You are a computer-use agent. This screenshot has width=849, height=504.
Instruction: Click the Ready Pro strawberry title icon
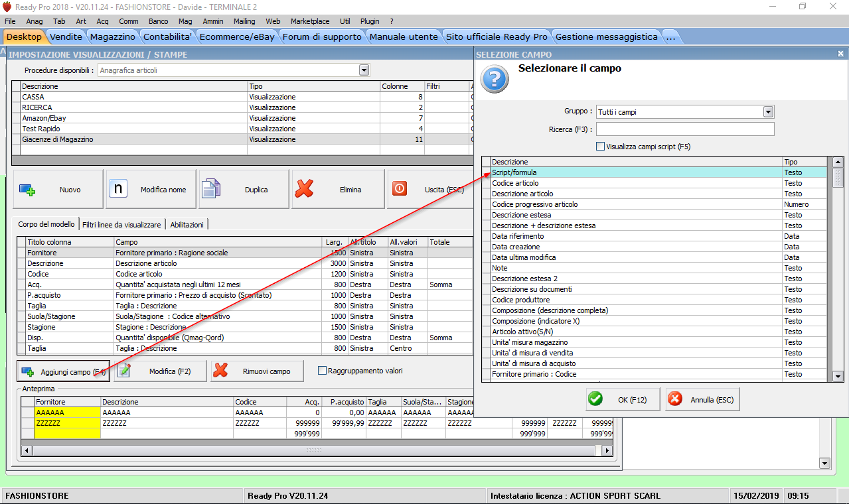(7, 6)
